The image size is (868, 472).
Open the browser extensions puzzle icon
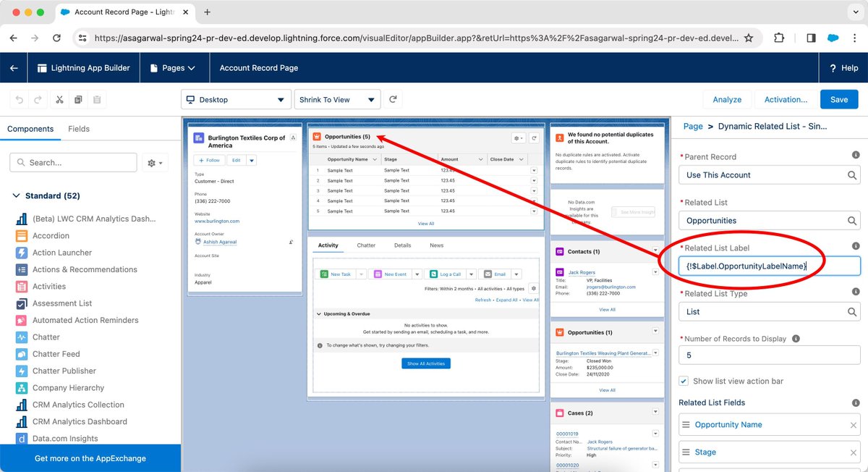[780, 38]
